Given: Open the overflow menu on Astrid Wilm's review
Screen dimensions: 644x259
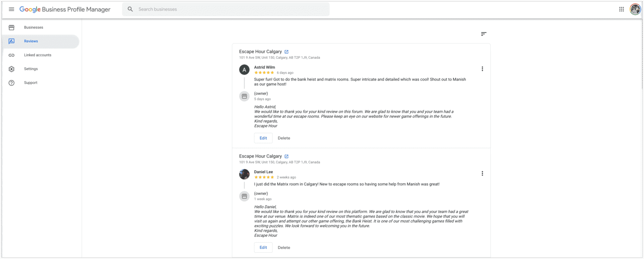Looking at the screenshot, I should click(482, 69).
